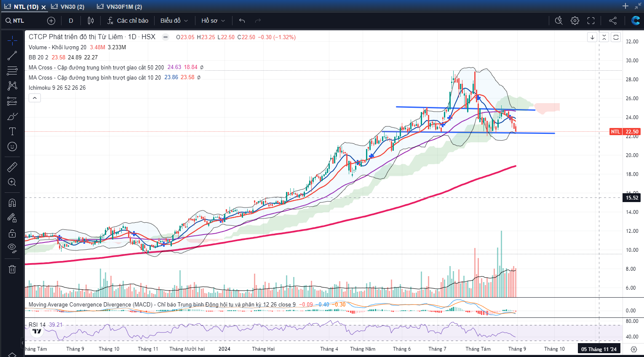Select the MA Cross 50 200 legend
Screen dimensions: 644x357
(x=96, y=67)
